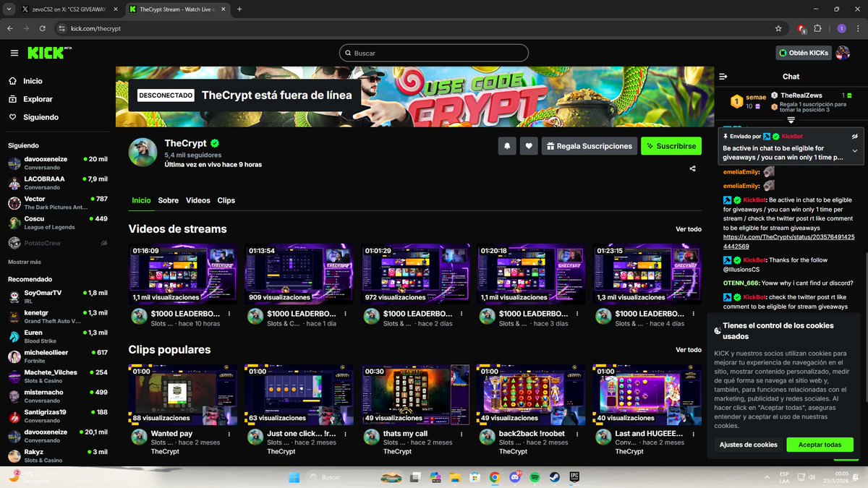
Task: Click the heart follow button
Action: pos(529,146)
